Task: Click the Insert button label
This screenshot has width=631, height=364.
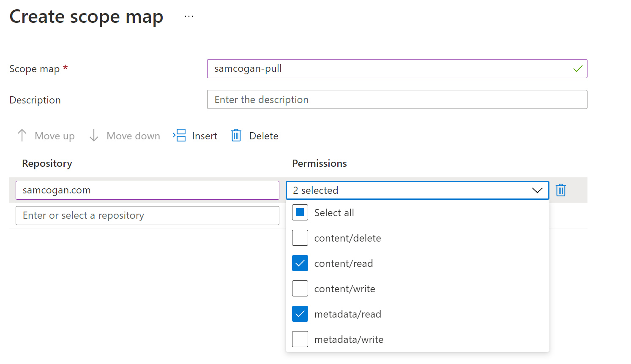Action: 205,136
